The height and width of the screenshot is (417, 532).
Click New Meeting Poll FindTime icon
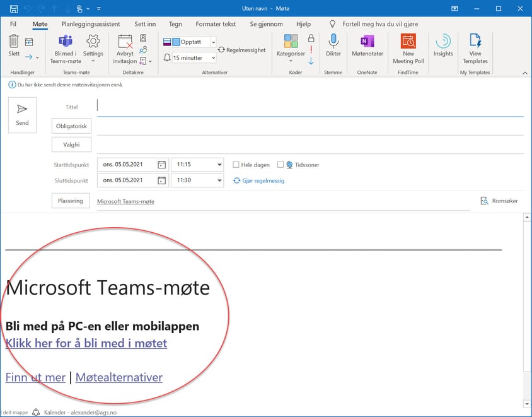408,41
